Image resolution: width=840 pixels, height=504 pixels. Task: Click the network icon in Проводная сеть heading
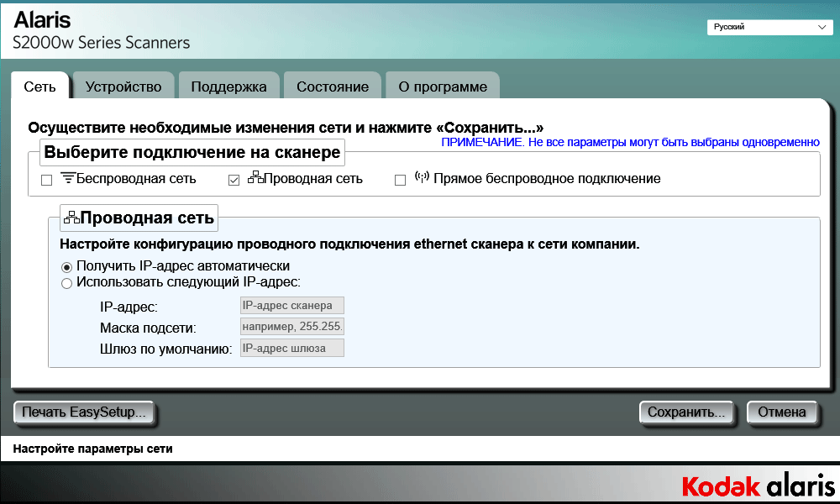click(x=71, y=217)
